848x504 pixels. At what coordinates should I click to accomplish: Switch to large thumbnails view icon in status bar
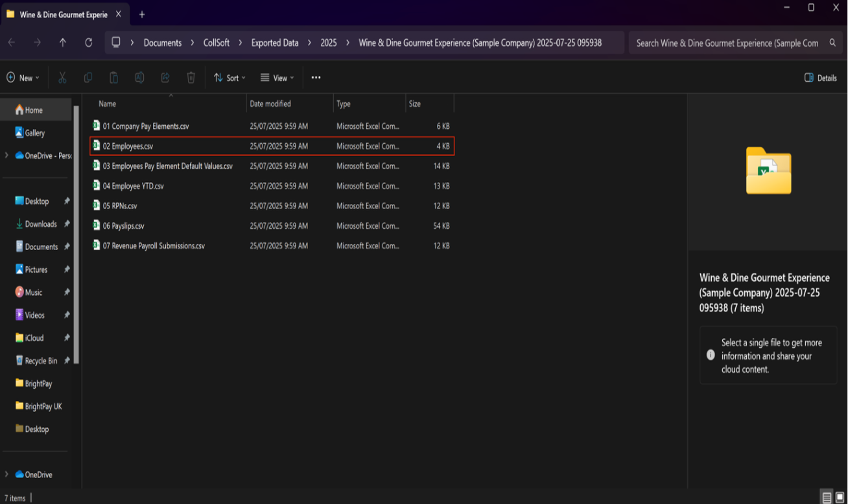(840, 498)
